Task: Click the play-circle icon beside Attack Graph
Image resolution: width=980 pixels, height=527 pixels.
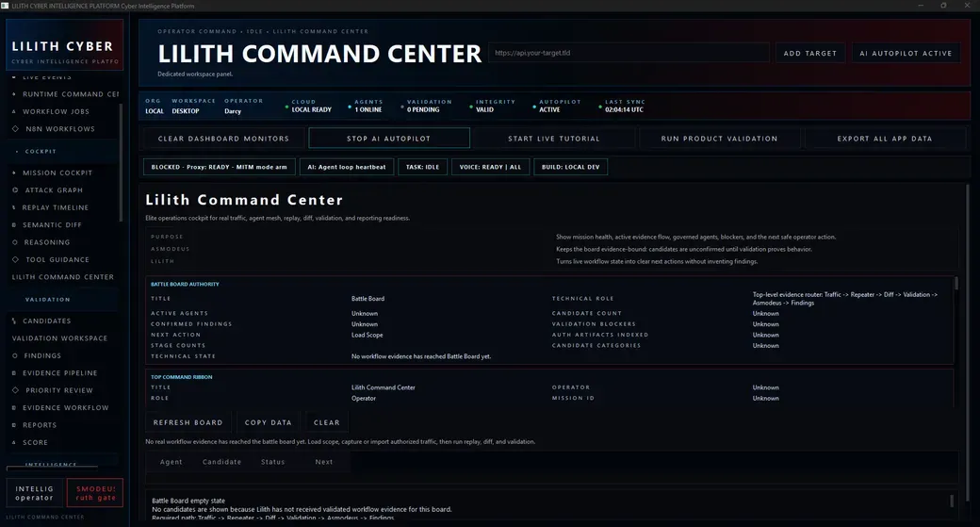Action: 15,190
